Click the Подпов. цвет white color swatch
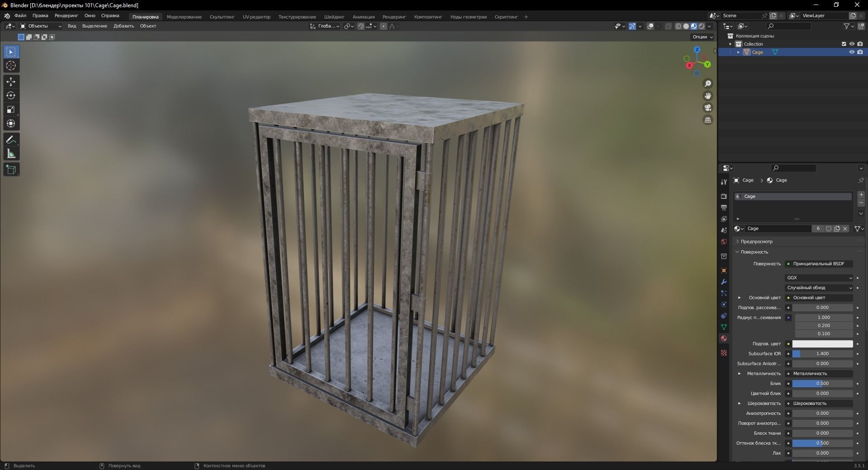Viewport: 868px width, 470px height. [822, 344]
